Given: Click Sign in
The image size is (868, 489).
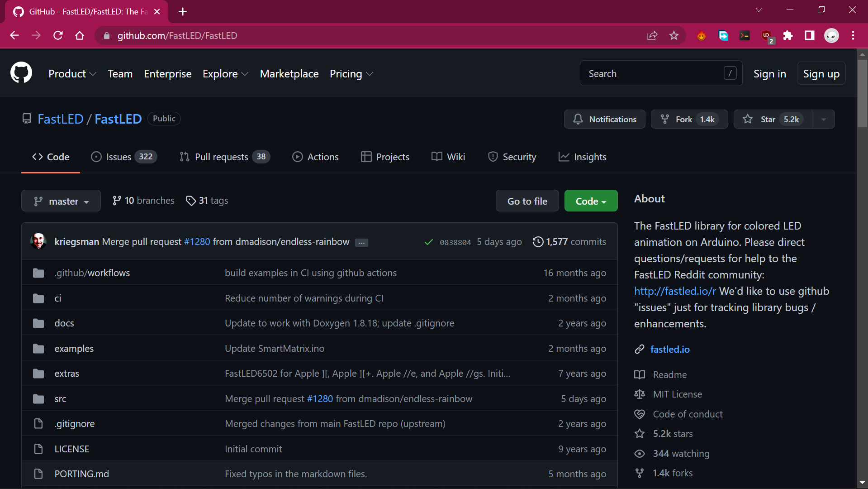Looking at the screenshot, I should click(x=770, y=74).
